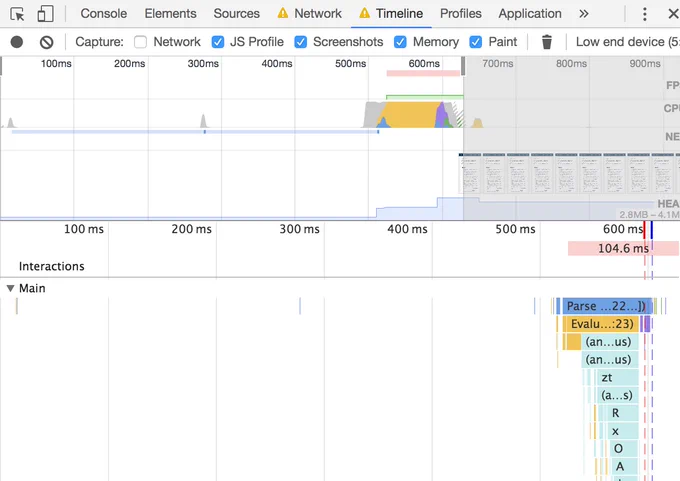
Task: Enable the Network capture checkbox
Action: click(141, 42)
